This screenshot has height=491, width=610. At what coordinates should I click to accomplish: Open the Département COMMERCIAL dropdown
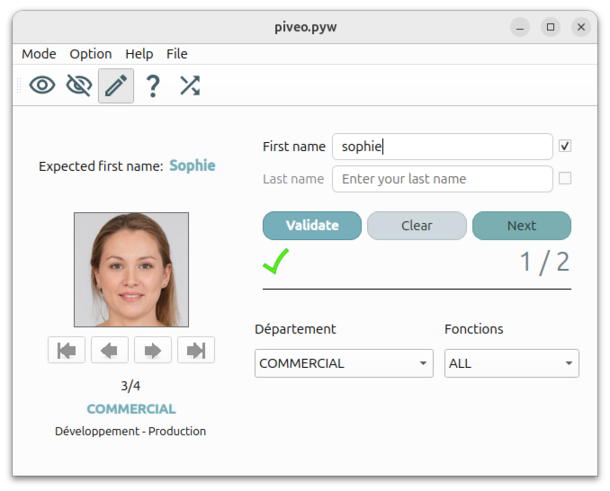(344, 363)
